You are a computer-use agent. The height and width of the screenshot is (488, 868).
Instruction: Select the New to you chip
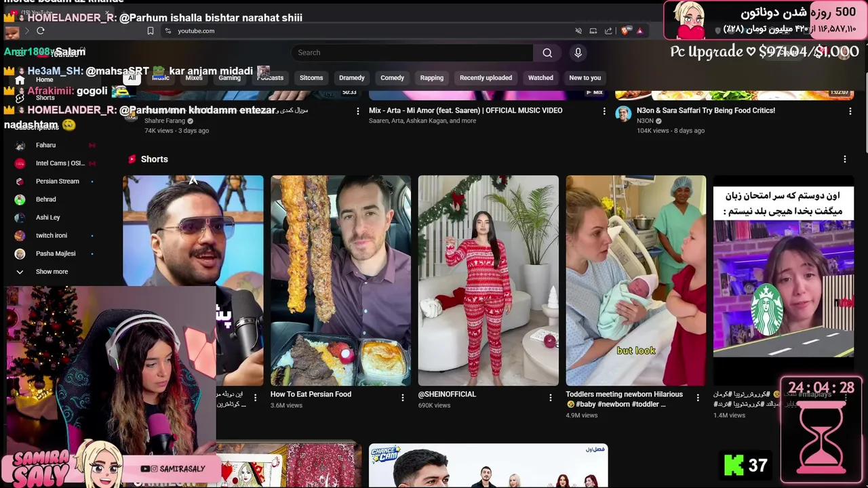585,78
